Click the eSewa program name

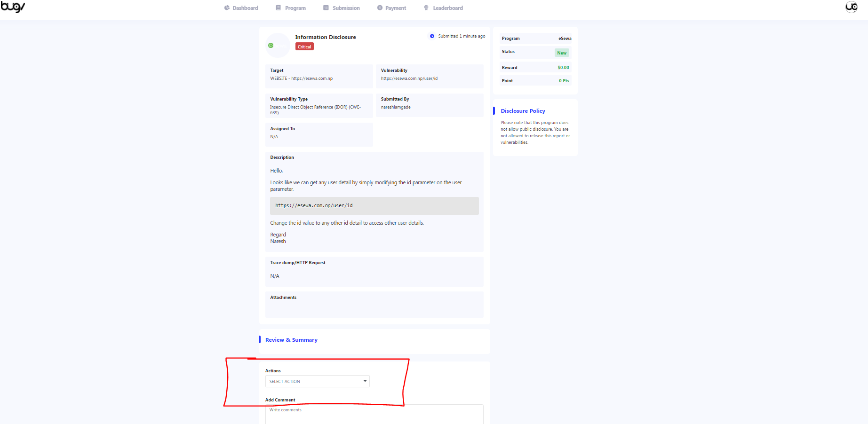coord(565,39)
